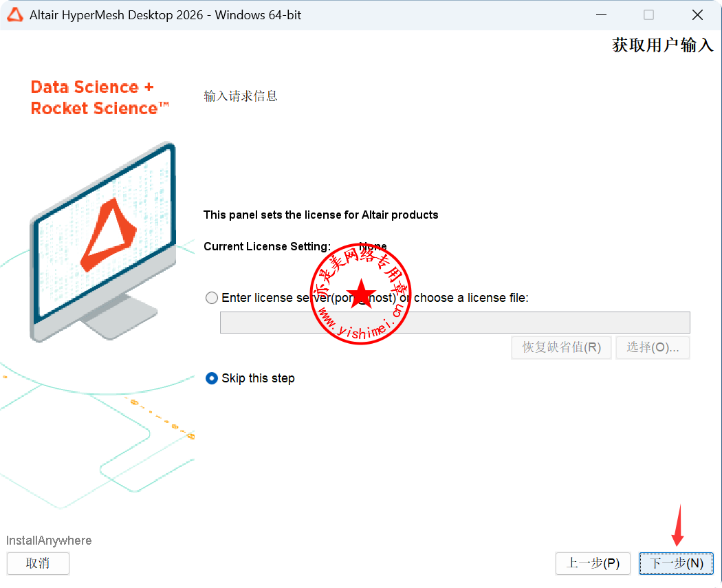Open file chooser with 选择(O)... button

click(x=653, y=347)
